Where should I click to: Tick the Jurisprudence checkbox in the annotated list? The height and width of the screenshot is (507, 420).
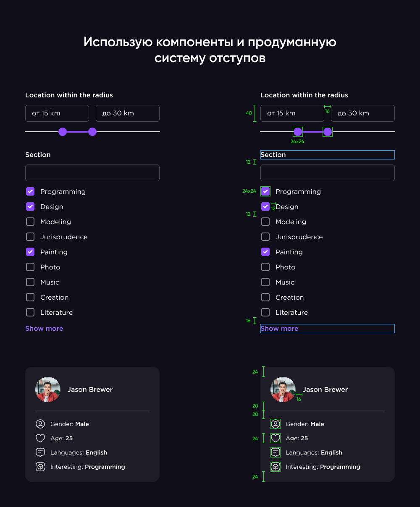265,237
